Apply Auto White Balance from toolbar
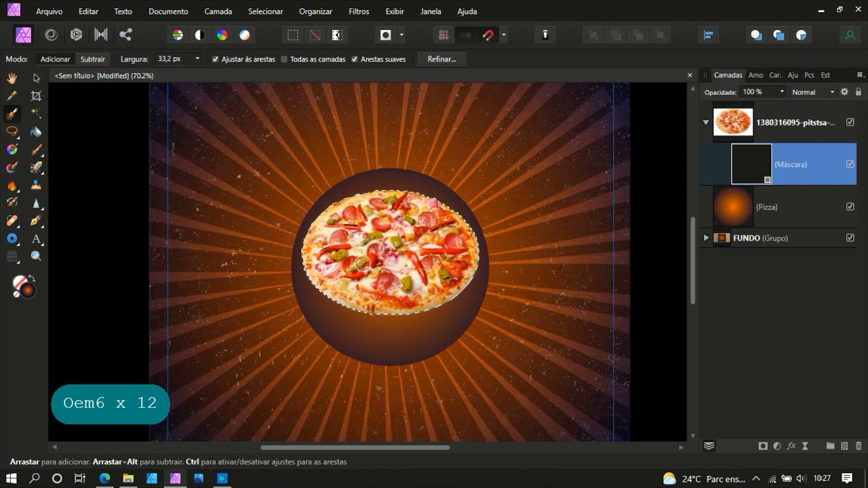This screenshot has height=488, width=868. click(x=245, y=35)
